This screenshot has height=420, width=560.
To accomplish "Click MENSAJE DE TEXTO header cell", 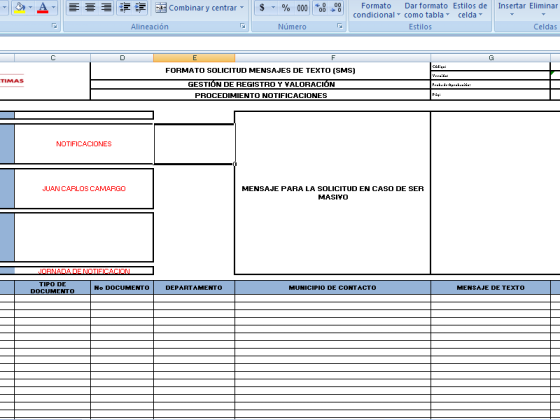I will [x=490, y=288].
